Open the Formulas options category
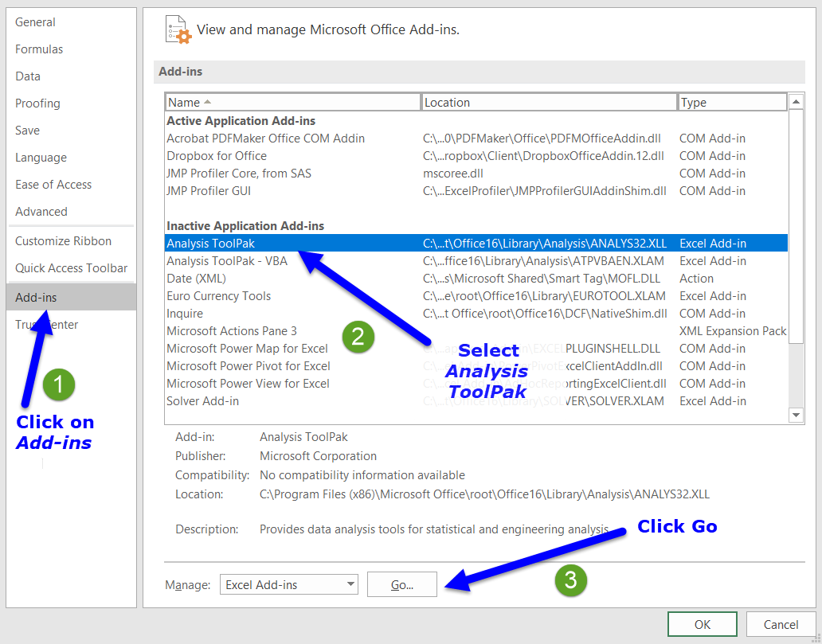 pos(39,49)
